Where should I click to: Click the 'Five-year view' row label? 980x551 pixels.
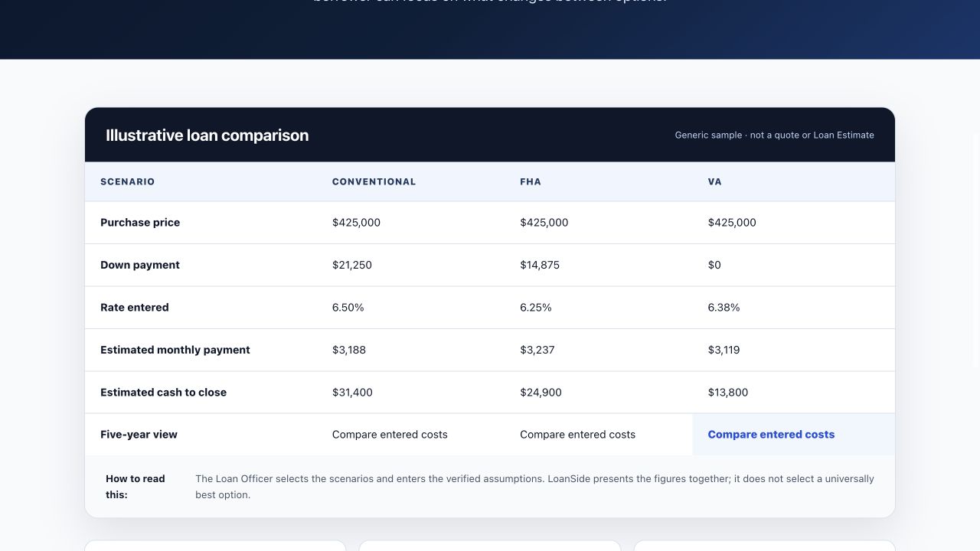tap(139, 435)
